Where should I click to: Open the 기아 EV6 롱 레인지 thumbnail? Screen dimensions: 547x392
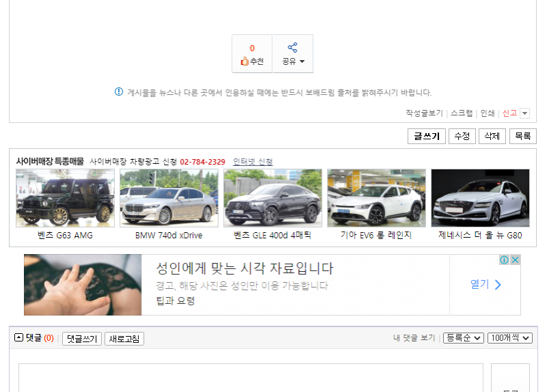click(377, 198)
